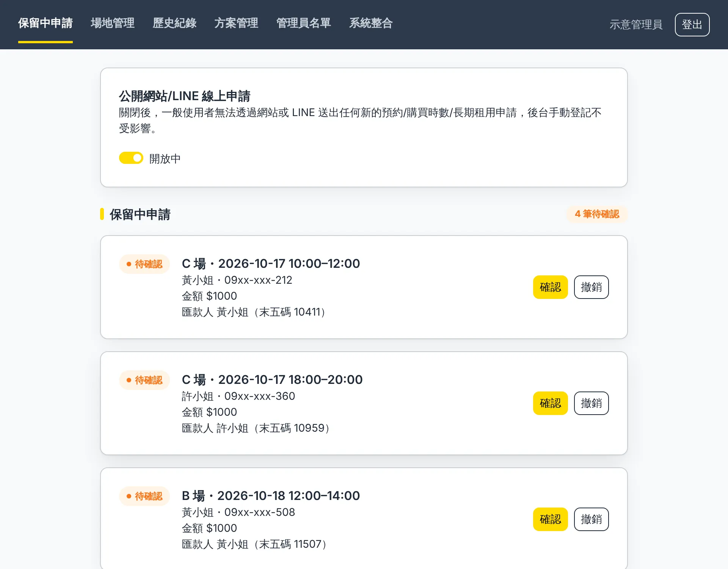Click remitter code 末五碼 11507
Viewport: 728px width, 569px height.
(290, 544)
